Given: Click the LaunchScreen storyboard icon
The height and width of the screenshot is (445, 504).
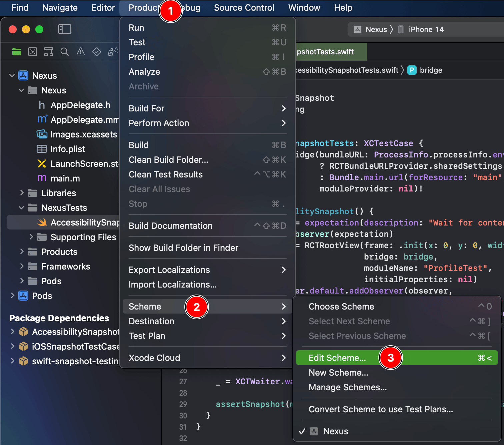Looking at the screenshot, I should [42, 164].
